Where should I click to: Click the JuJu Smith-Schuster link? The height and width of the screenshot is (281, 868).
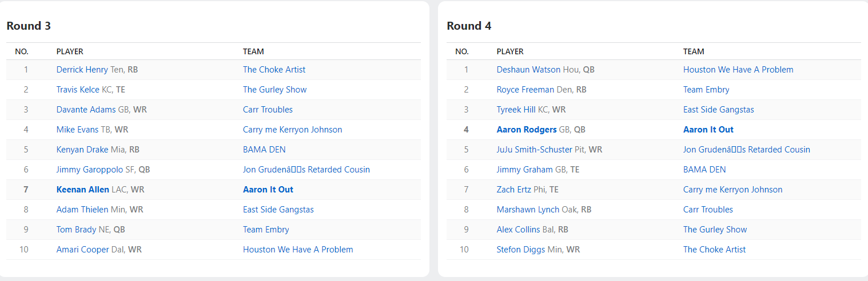click(x=534, y=150)
